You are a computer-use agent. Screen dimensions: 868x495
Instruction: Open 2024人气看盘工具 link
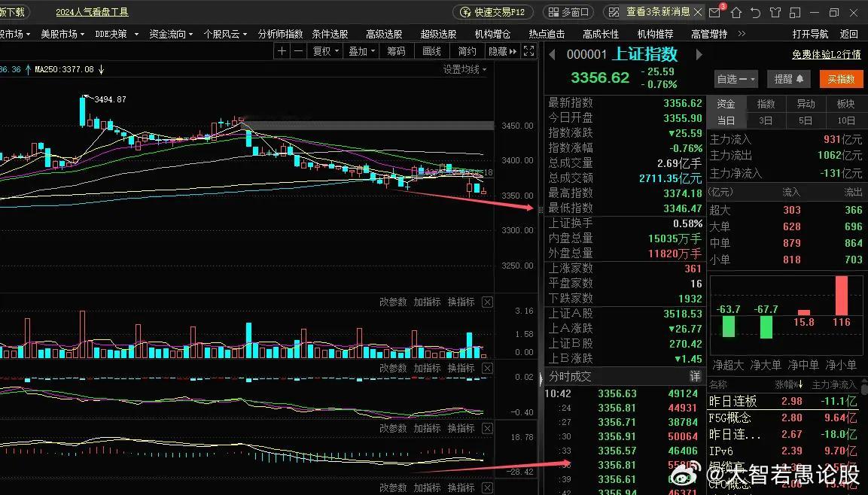[92, 11]
